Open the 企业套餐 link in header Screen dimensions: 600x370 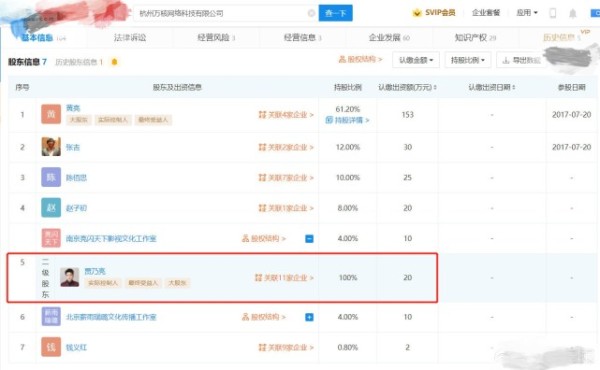486,13
